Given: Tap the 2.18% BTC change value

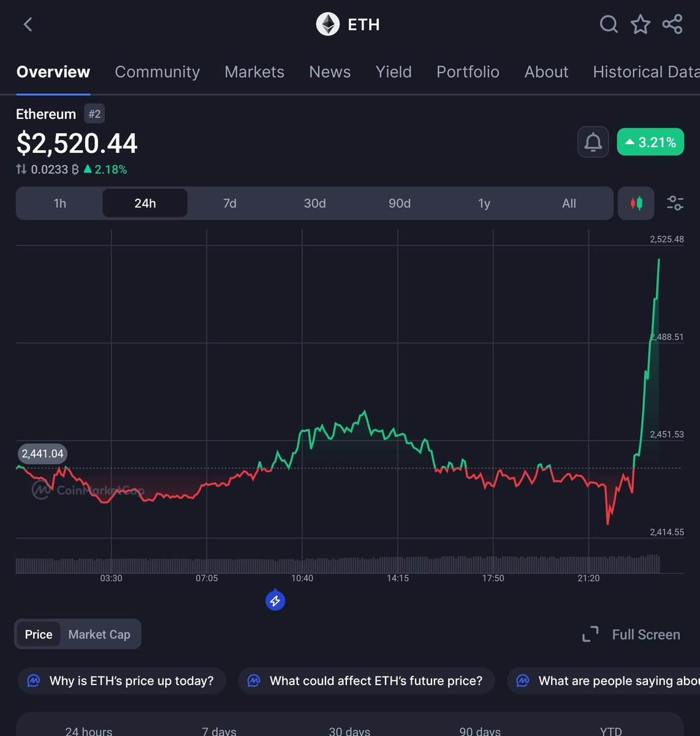Looking at the screenshot, I should pyautogui.click(x=105, y=169).
